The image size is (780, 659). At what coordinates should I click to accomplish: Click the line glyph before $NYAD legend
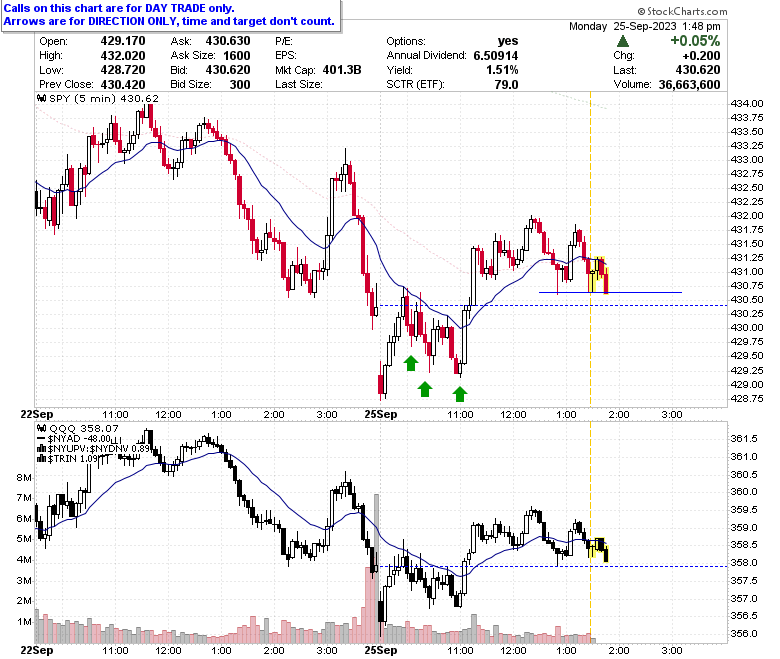[x=42, y=439]
